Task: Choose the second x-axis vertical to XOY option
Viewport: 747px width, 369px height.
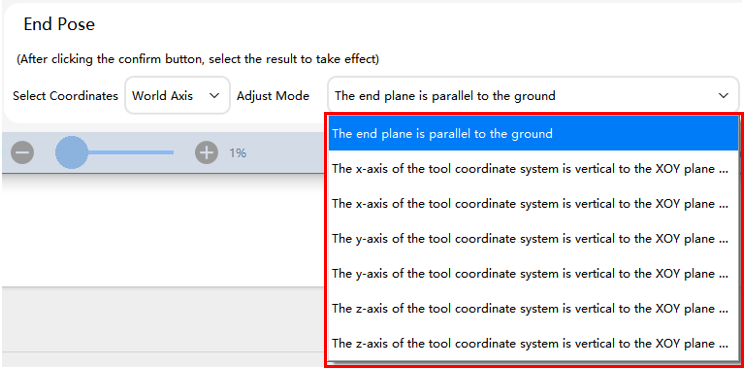Action: click(x=533, y=204)
